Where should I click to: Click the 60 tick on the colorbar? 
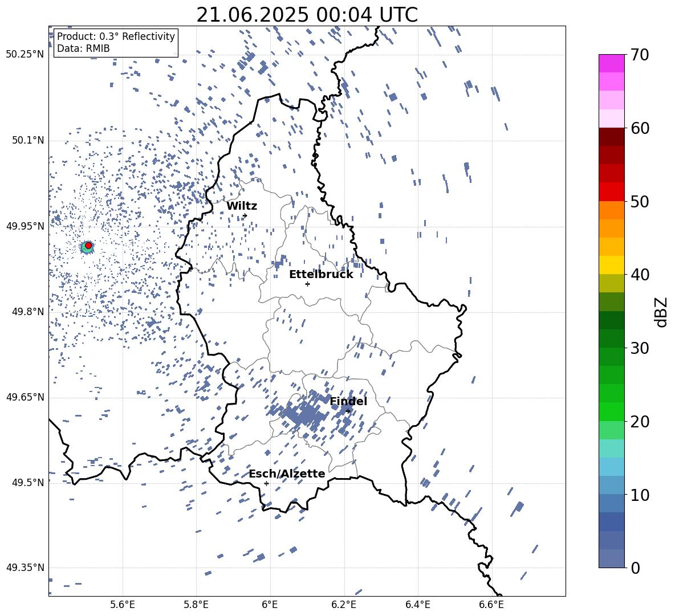pos(640,128)
